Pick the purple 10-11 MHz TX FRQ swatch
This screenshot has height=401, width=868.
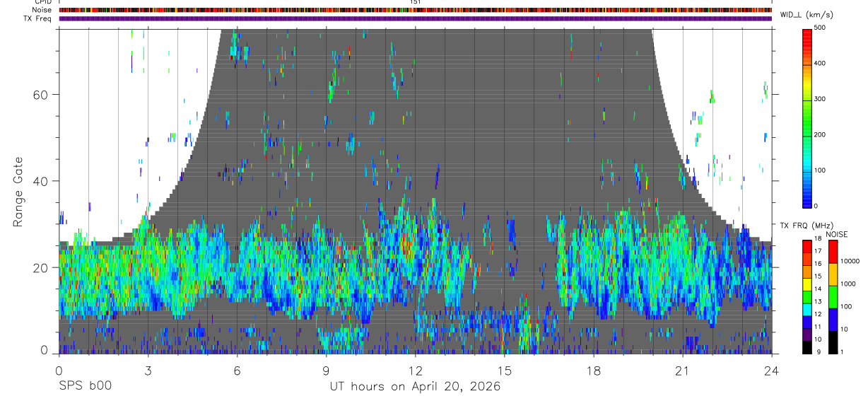pyautogui.click(x=807, y=334)
